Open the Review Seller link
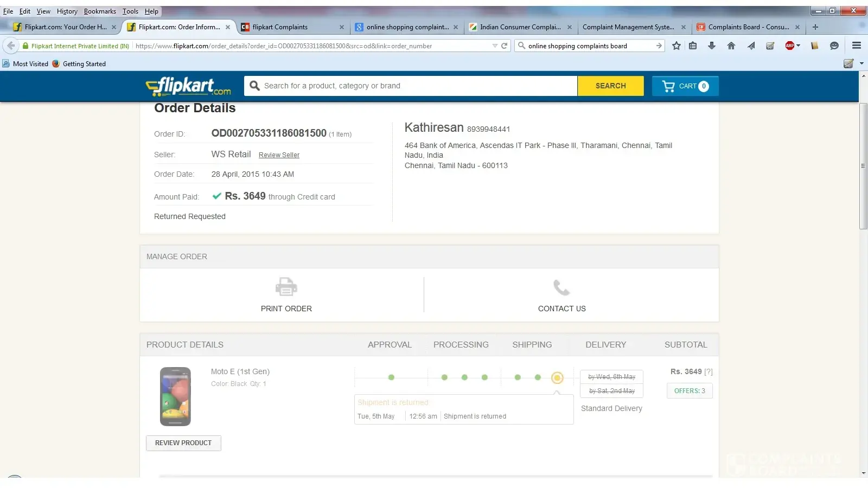868x488 pixels. tap(279, 155)
